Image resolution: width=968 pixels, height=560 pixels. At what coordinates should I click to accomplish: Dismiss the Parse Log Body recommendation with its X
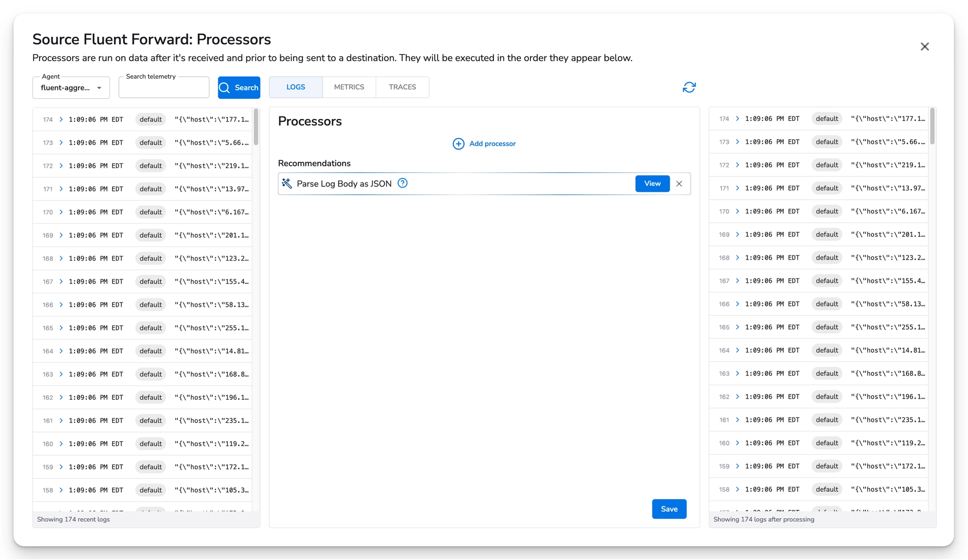[679, 183]
